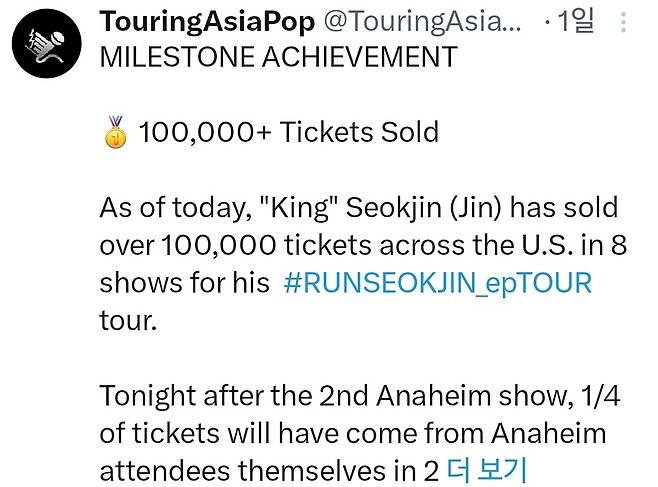The height and width of the screenshot is (487, 658).
Task: Click the 'As of today' sentence start
Action: pyautogui.click(x=170, y=208)
